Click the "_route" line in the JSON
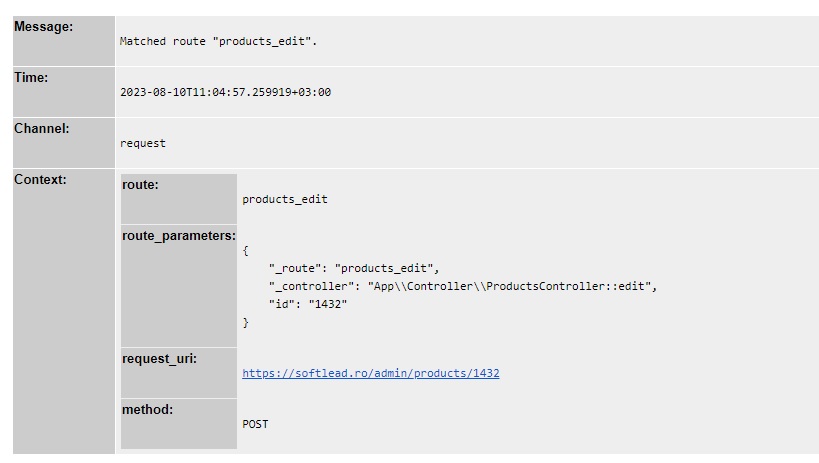Viewport: 819px width, 463px height. coord(353,268)
